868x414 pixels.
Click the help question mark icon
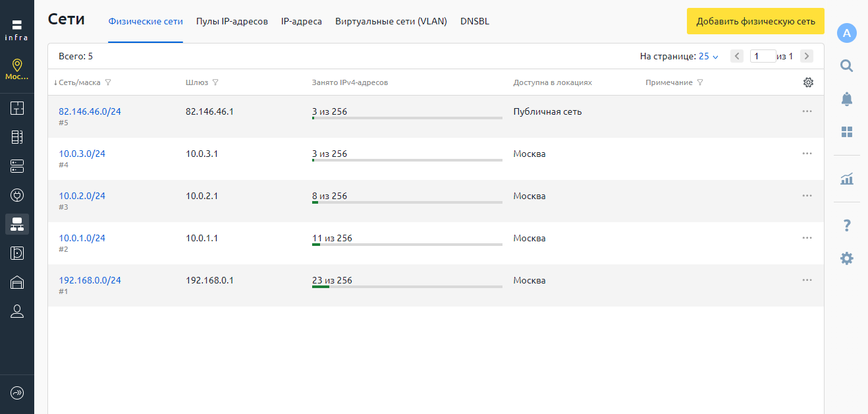click(x=847, y=226)
